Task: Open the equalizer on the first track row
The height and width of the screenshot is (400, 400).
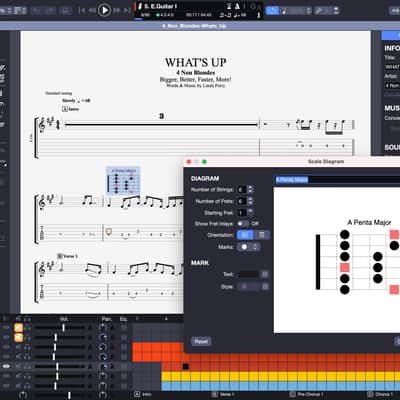Action: click(x=124, y=328)
